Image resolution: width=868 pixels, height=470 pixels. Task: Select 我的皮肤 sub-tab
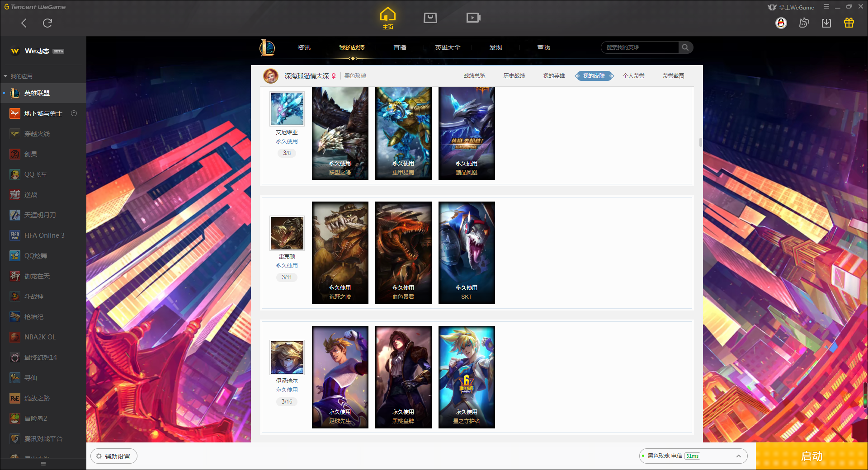click(x=594, y=76)
